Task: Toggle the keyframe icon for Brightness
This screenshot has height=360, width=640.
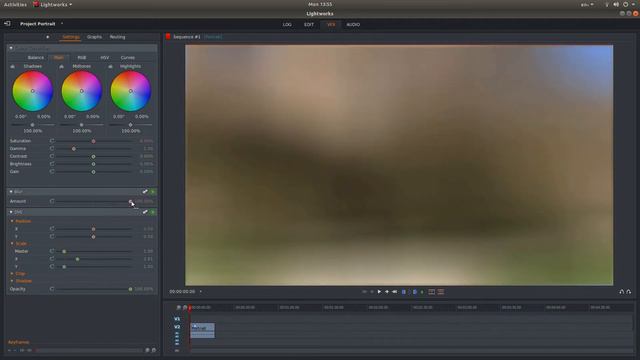Action: pos(52,164)
